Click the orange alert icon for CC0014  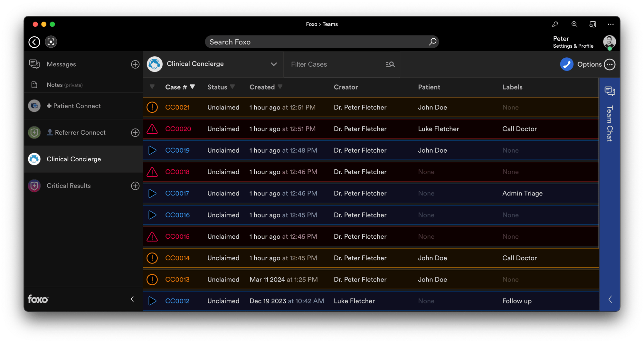coord(152,258)
